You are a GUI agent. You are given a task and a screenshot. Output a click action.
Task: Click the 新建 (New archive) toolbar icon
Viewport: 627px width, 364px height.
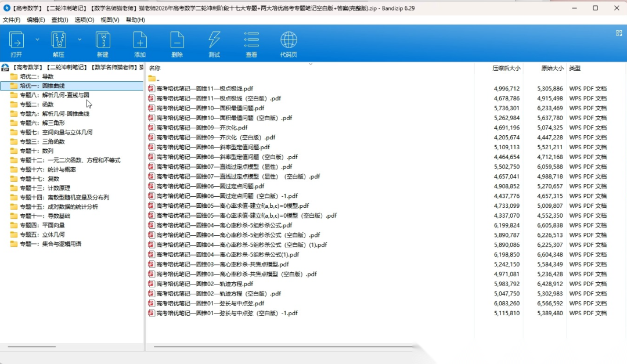point(103,41)
